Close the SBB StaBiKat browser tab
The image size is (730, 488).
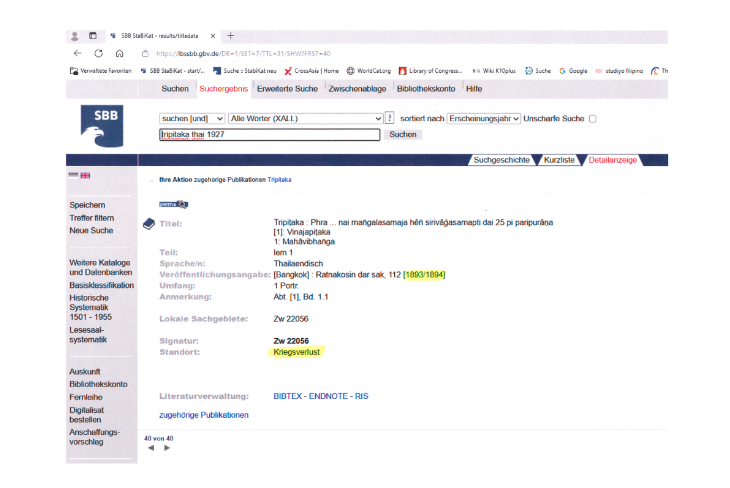click(x=213, y=36)
